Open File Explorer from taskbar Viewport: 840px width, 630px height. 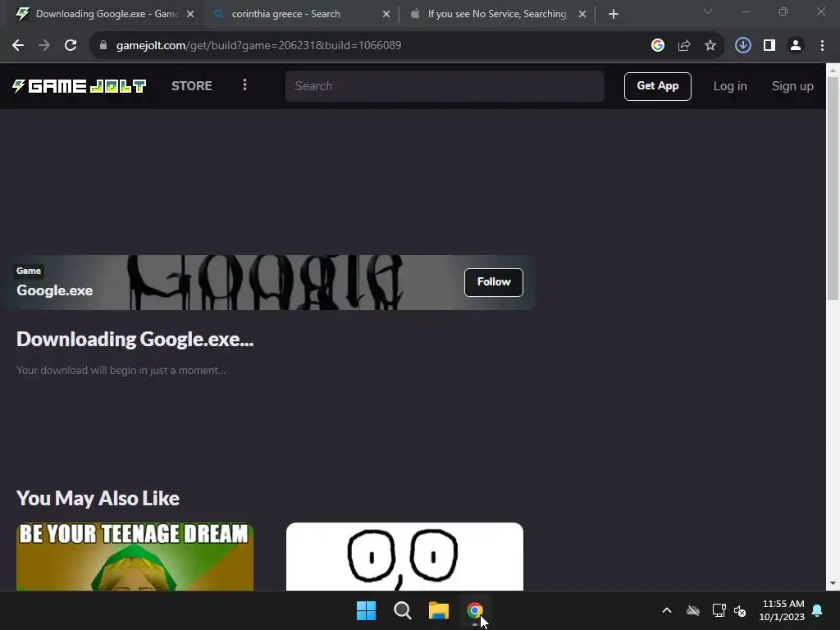[x=439, y=610]
